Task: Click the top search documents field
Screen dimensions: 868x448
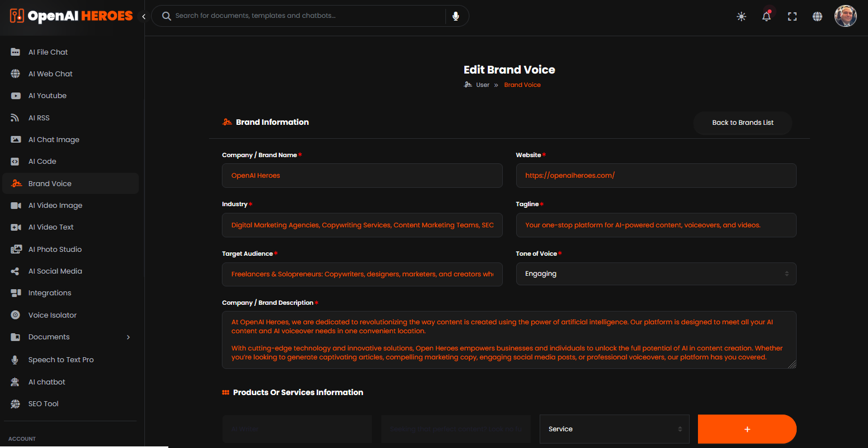Action: [x=309, y=16]
